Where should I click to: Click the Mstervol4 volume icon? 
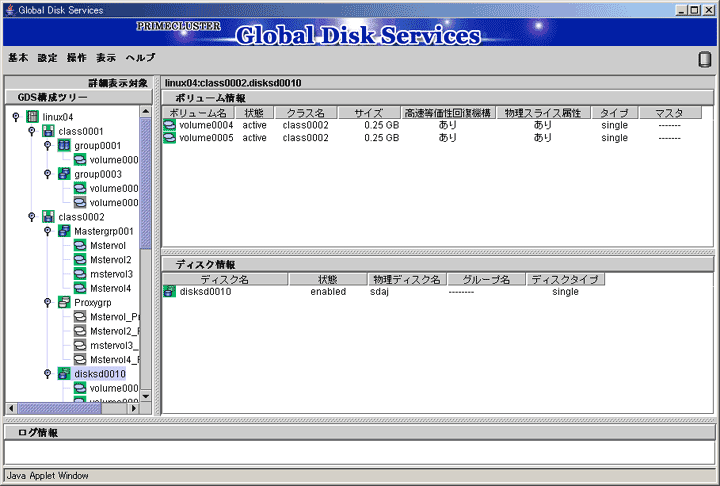(x=80, y=288)
